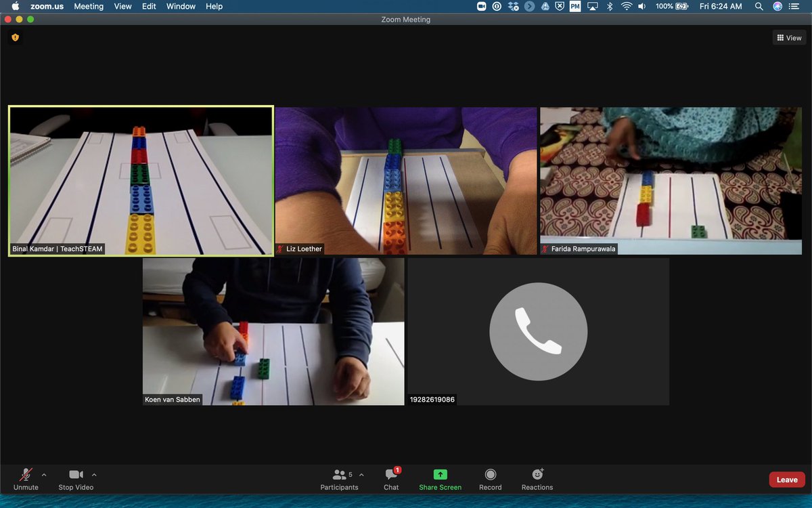Viewport: 812px width, 508px height.
Task: Open the Help menu
Action: coord(214,6)
